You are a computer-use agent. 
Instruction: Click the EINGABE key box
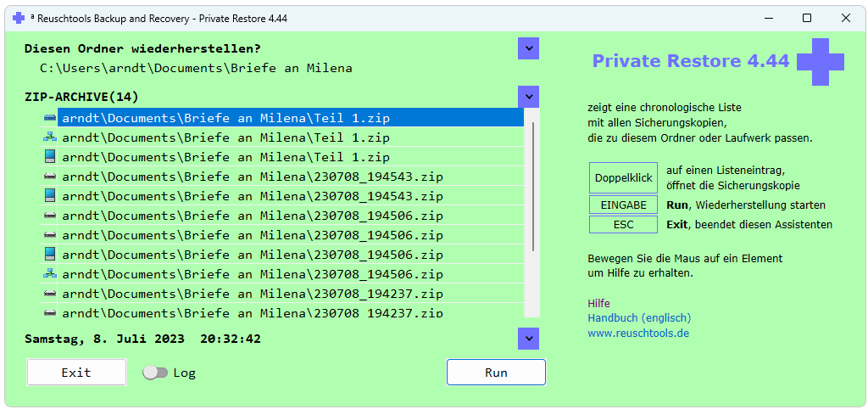[623, 205]
